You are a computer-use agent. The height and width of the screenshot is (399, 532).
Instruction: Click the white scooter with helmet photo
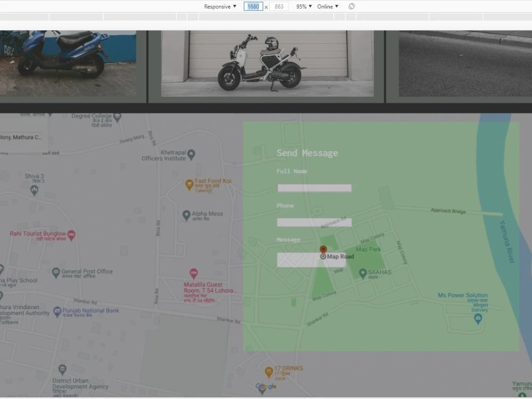(x=268, y=63)
